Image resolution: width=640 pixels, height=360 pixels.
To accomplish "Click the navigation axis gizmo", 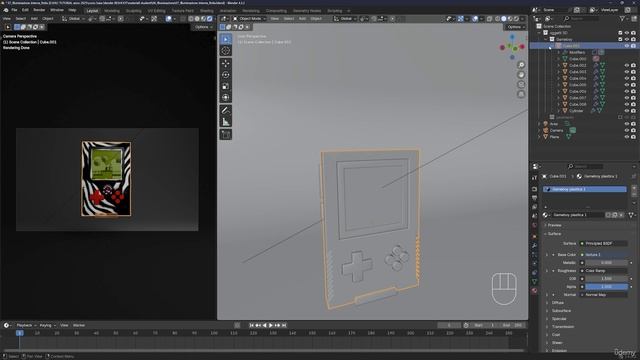I will point(512,47).
